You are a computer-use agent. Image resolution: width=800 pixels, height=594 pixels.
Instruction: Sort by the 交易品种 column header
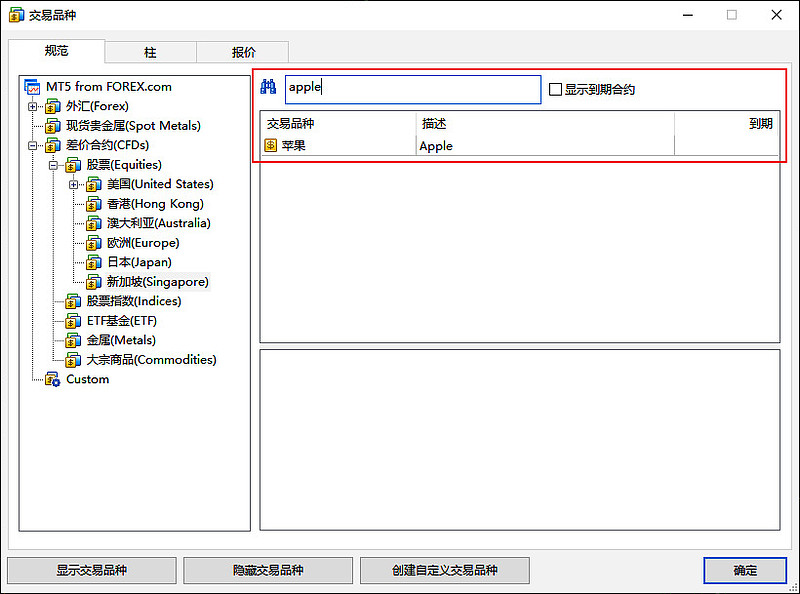pyautogui.click(x=339, y=123)
